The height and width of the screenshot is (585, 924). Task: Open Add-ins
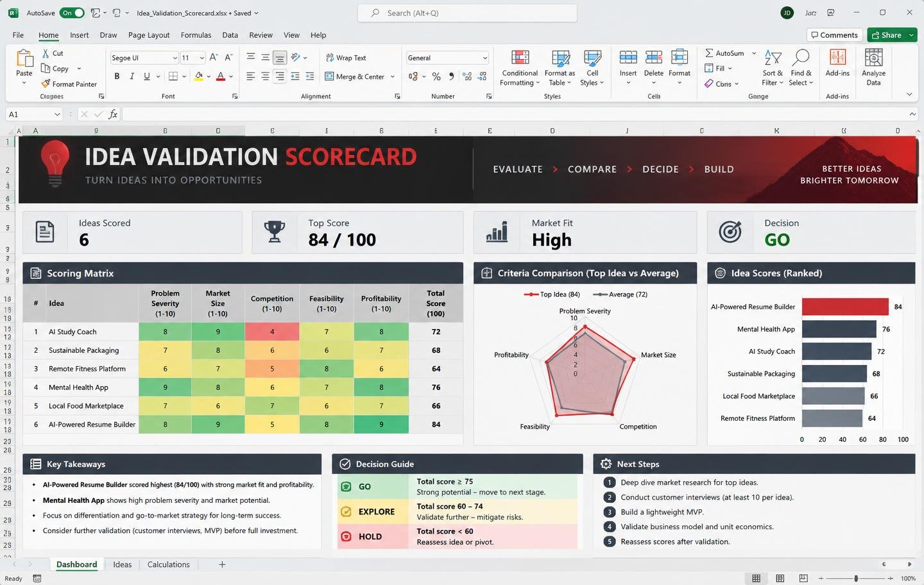(x=837, y=63)
